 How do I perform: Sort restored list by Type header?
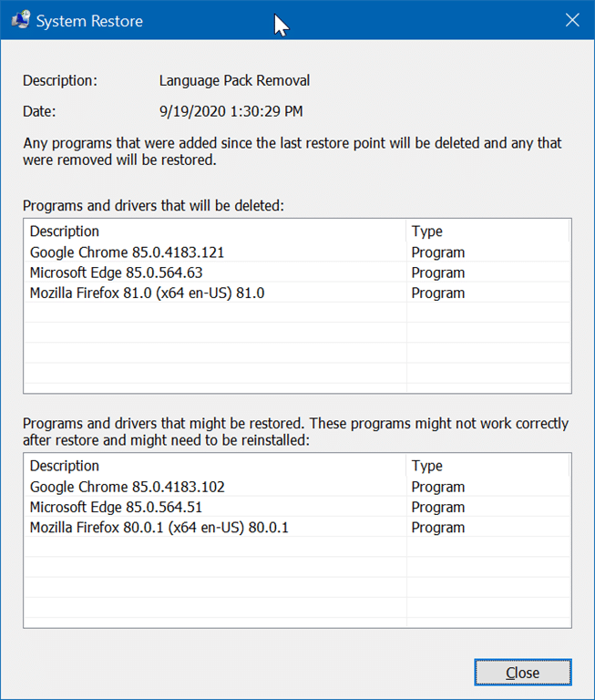click(x=487, y=466)
